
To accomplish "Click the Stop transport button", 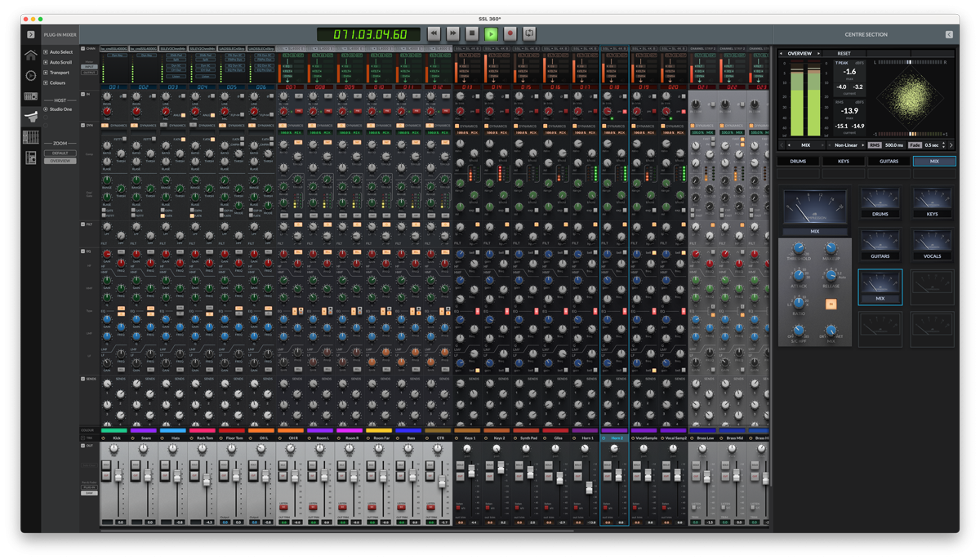I will [472, 34].
